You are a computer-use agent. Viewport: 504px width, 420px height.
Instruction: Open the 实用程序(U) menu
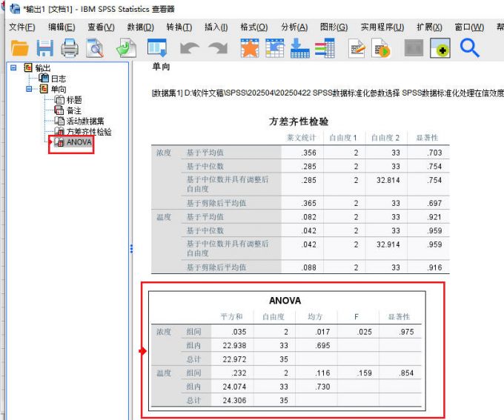(382, 27)
